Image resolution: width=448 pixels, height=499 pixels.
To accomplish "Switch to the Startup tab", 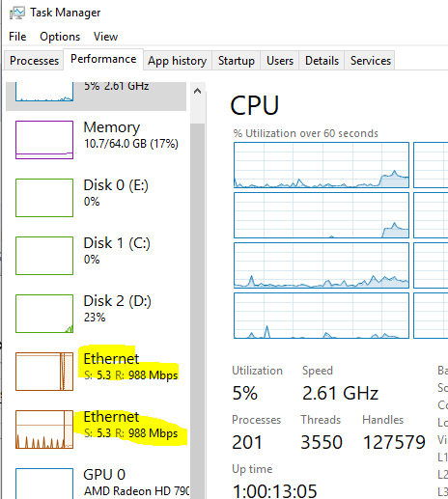I will (x=237, y=61).
